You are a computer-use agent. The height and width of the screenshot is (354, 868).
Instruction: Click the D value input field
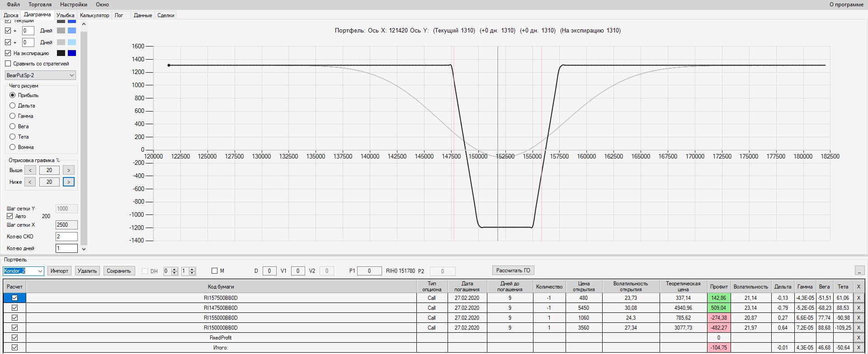[x=269, y=271]
